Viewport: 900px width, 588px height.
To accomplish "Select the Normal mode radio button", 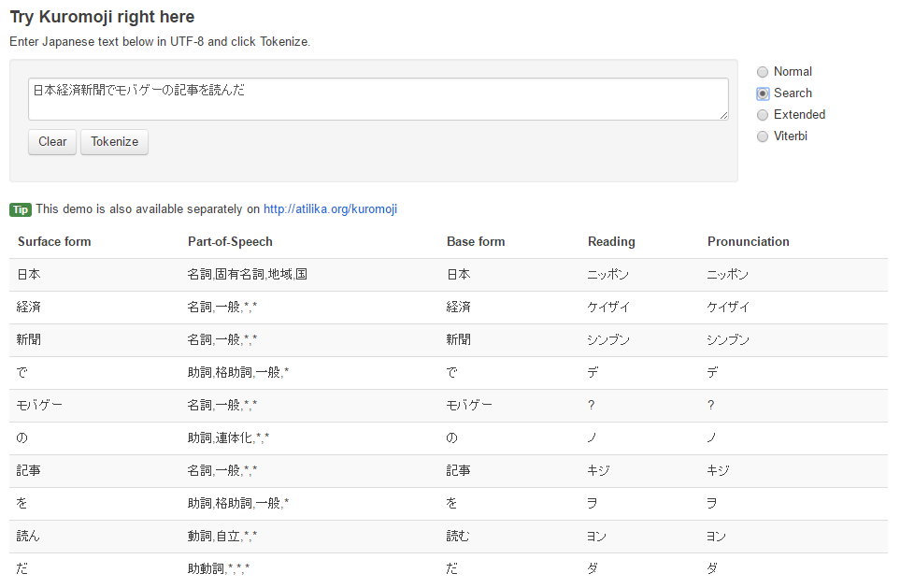I will pyautogui.click(x=763, y=72).
